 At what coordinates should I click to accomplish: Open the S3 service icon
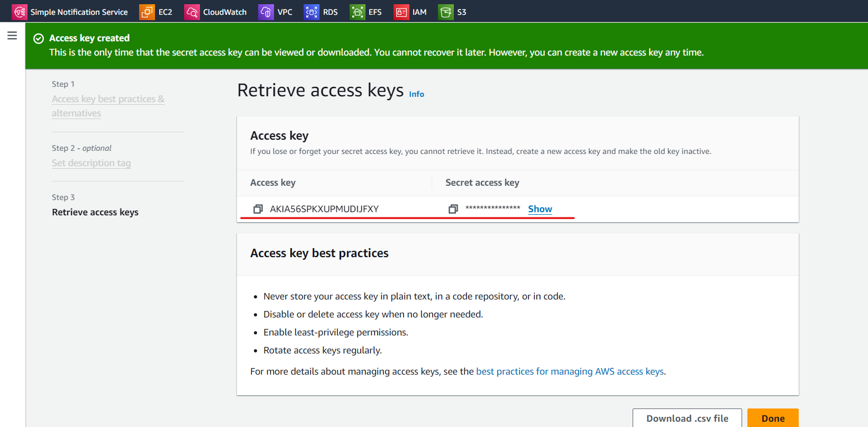click(446, 12)
